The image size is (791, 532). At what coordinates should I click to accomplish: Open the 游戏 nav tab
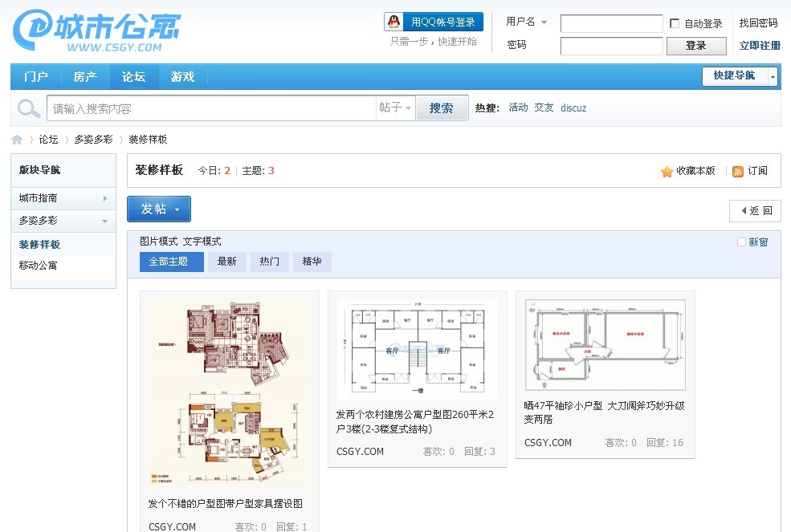[x=182, y=77]
